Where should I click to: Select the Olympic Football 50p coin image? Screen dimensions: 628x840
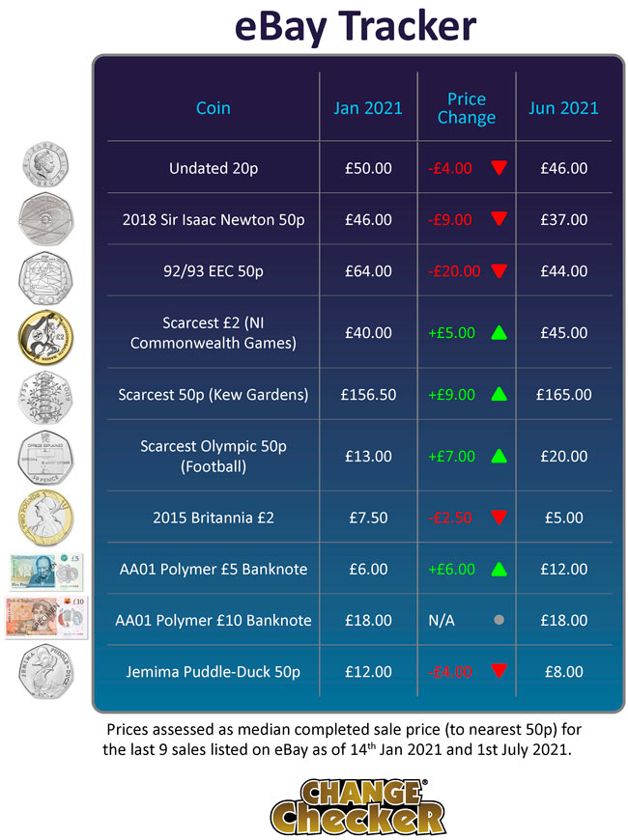coord(45,458)
